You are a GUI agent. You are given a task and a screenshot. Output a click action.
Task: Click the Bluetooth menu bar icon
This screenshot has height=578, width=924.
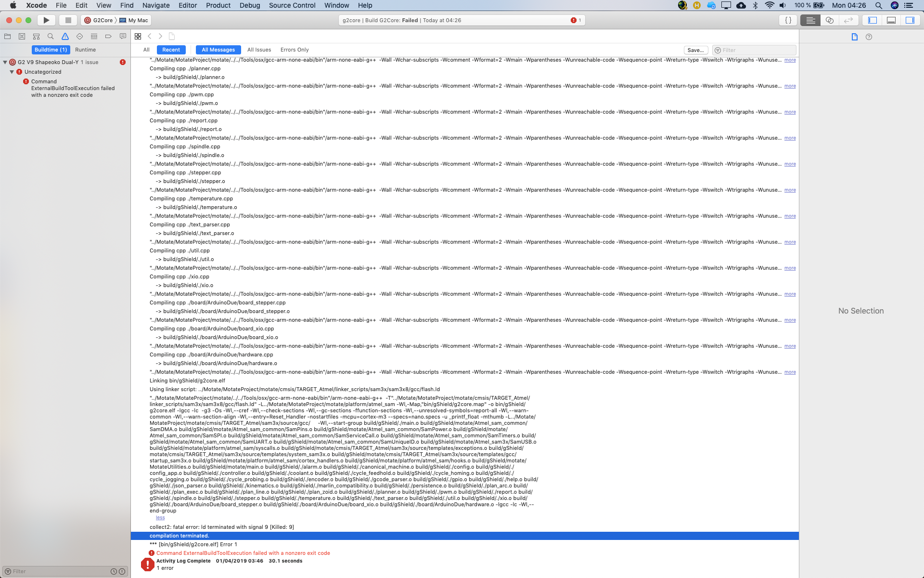[754, 6]
